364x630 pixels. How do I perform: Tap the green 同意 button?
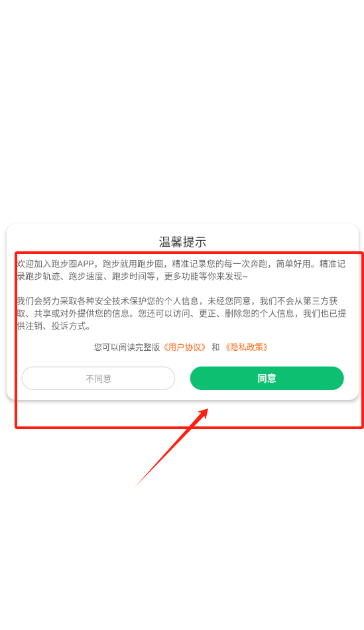tap(267, 378)
